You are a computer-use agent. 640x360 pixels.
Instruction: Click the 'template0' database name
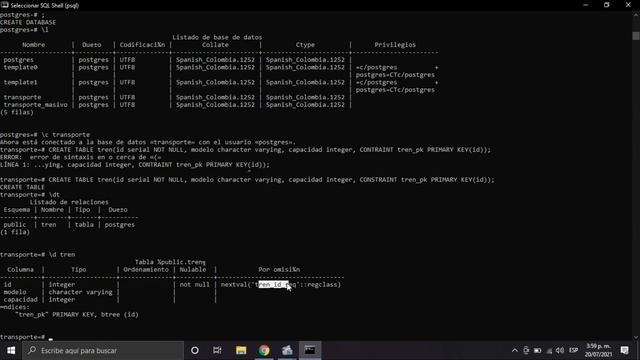(20, 67)
